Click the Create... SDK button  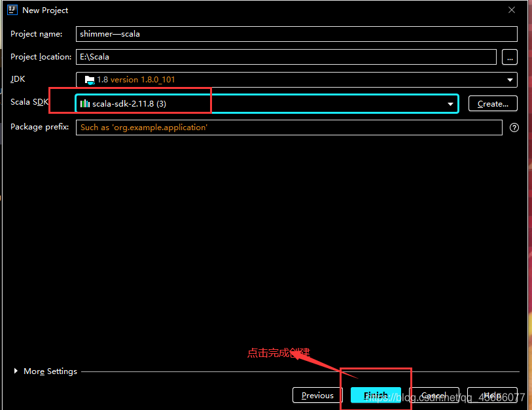coord(493,104)
